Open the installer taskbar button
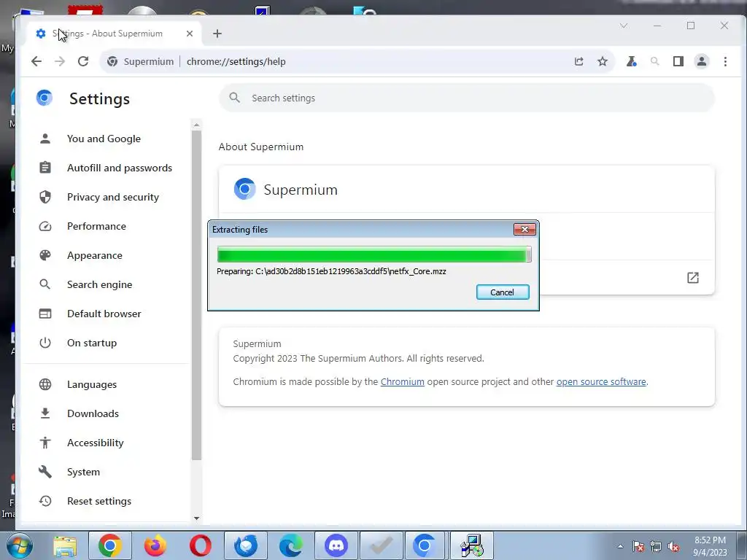 tap(472, 545)
